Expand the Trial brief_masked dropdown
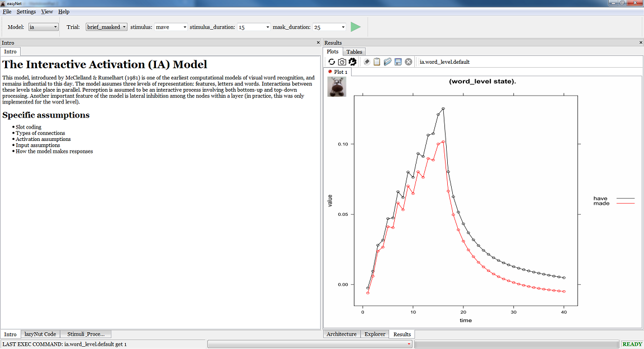Viewport: 644px width, 349px height. coord(106,27)
